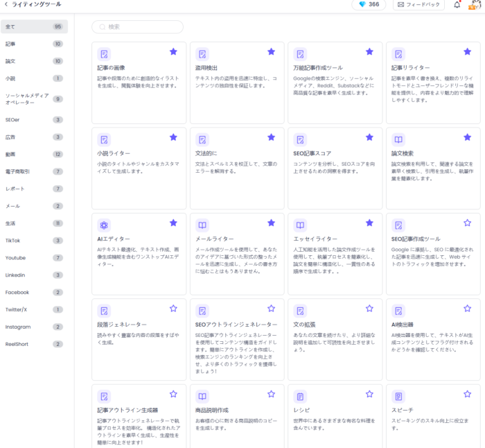Screen dimensions: 485x448
Task: Unfavorite 小説ライター via its star
Action: (173, 137)
